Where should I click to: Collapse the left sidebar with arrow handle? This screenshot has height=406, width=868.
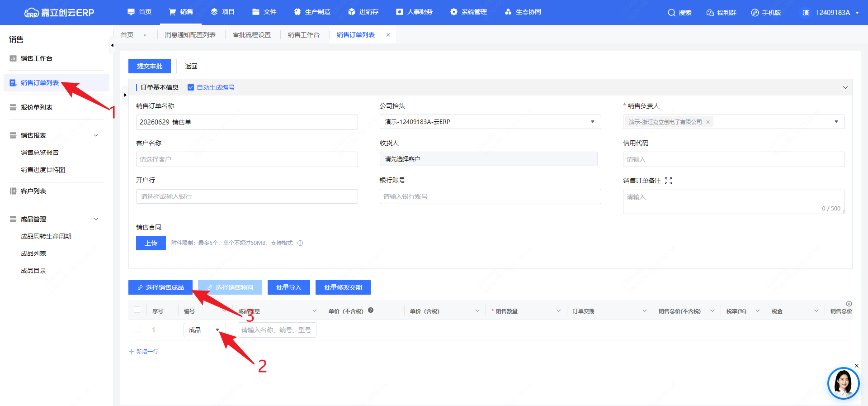(x=112, y=45)
